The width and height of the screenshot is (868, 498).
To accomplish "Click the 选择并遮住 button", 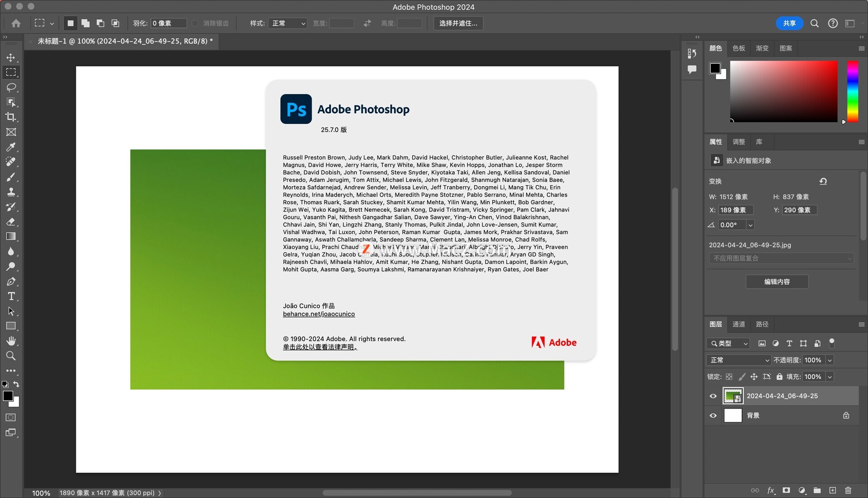I will (458, 23).
